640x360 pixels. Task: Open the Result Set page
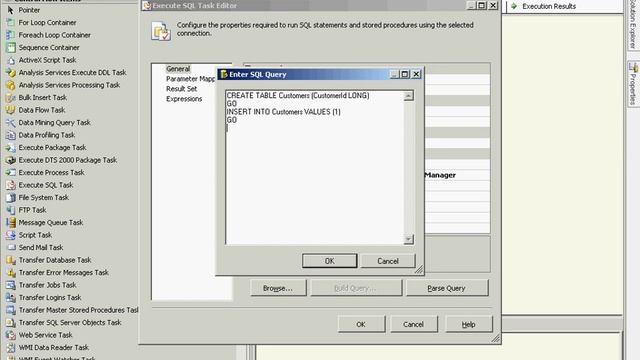pos(182,89)
